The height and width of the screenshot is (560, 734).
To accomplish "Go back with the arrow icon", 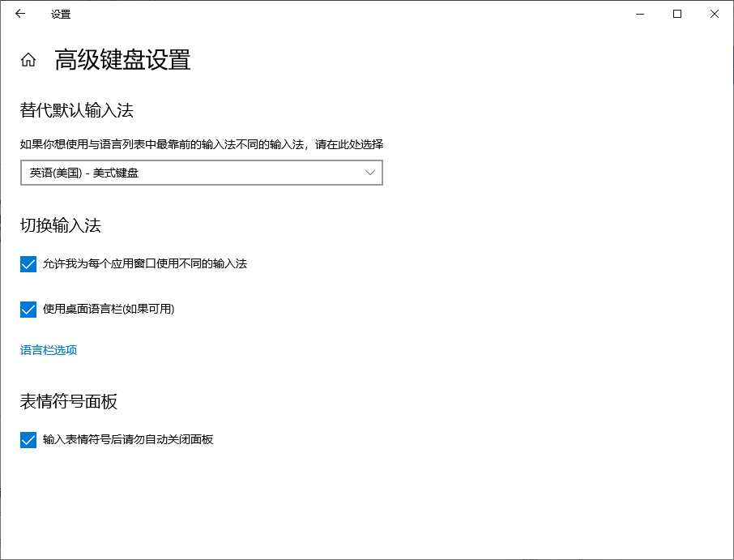I will (20, 14).
